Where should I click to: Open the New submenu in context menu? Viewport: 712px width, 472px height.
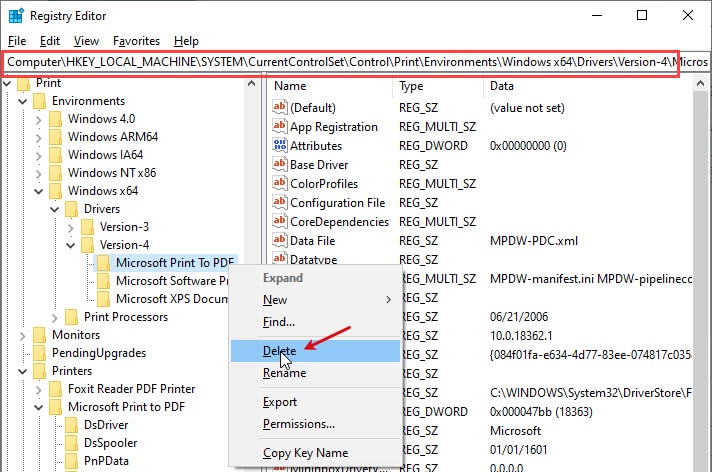pyautogui.click(x=315, y=300)
